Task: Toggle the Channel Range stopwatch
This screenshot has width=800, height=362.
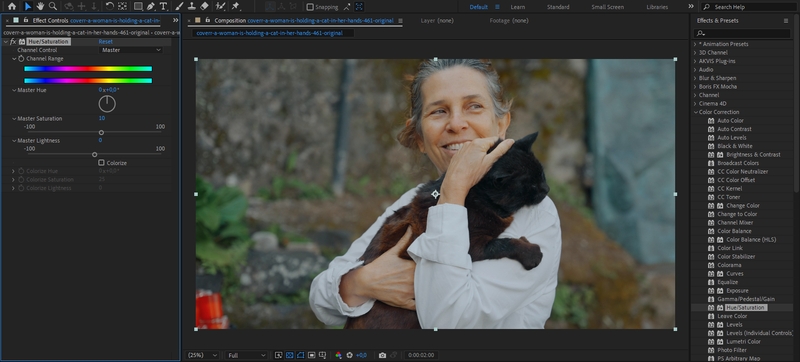Action: (21, 59)
